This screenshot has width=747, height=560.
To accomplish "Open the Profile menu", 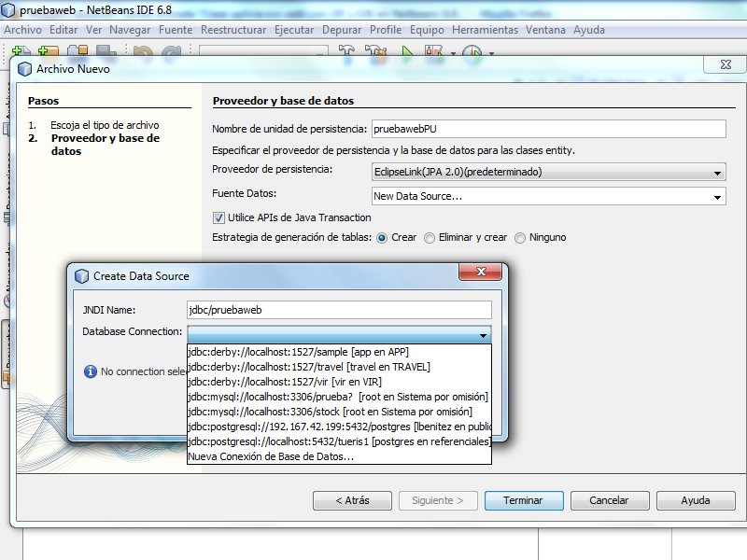I will [x=386, y=30].
